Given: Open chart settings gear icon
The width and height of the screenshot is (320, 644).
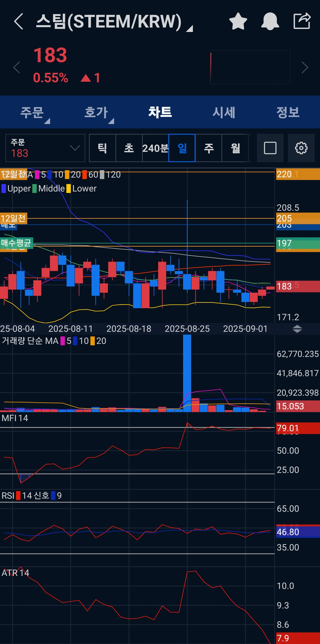Looking at the screenshot, I should click(301, 148).
